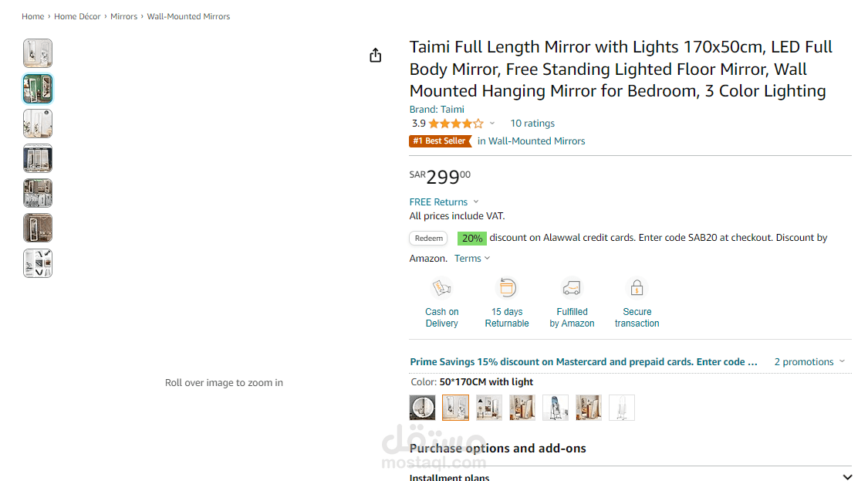Screen dimensions: 868x481
Task: Select the round mirror color variant
Action: point(422,408)
